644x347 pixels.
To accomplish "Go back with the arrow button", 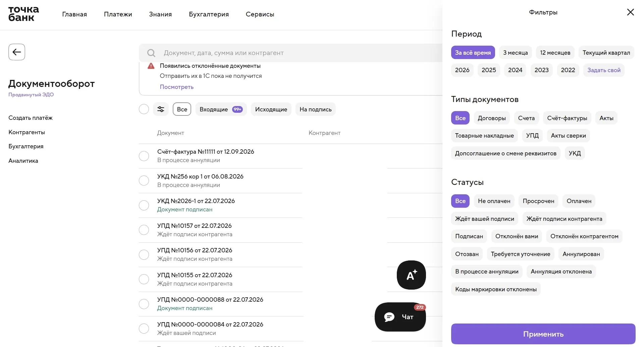I will click(x=17, y=52).
